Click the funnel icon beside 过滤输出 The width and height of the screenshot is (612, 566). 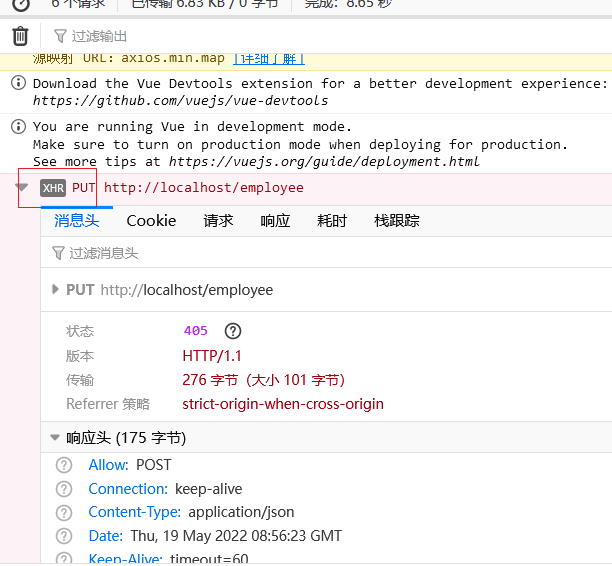(x=60, y=36)
